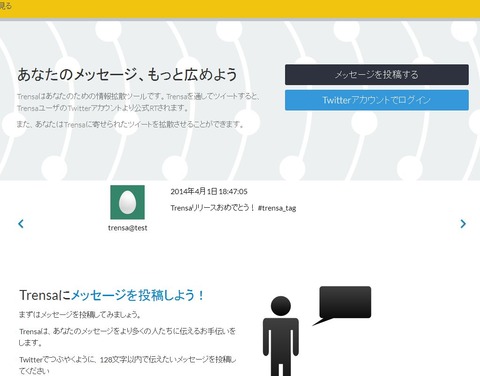Click the person silhouette illustration
480x376 pixels.
click(x=281, y=336)
